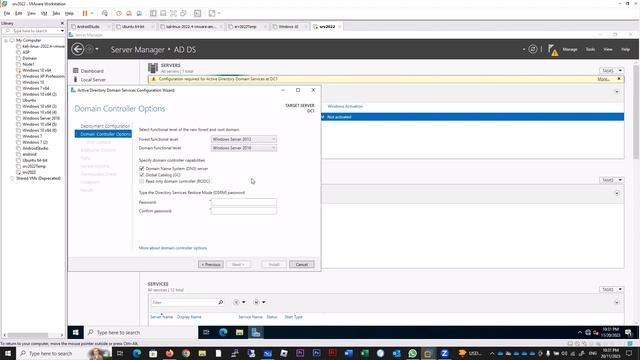Open Microsoft Edge in the guest taskbar
640x360 pixels.
click(x=223, y=332)
